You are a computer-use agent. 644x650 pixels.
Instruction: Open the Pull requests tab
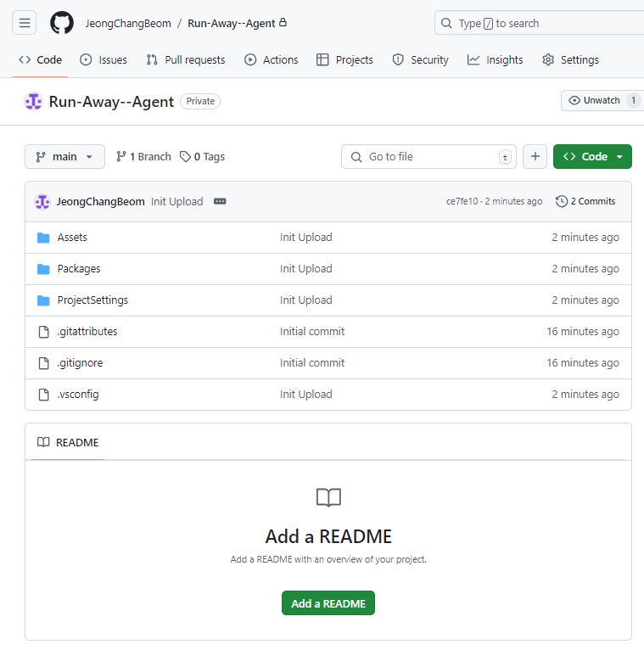[186, 59]
